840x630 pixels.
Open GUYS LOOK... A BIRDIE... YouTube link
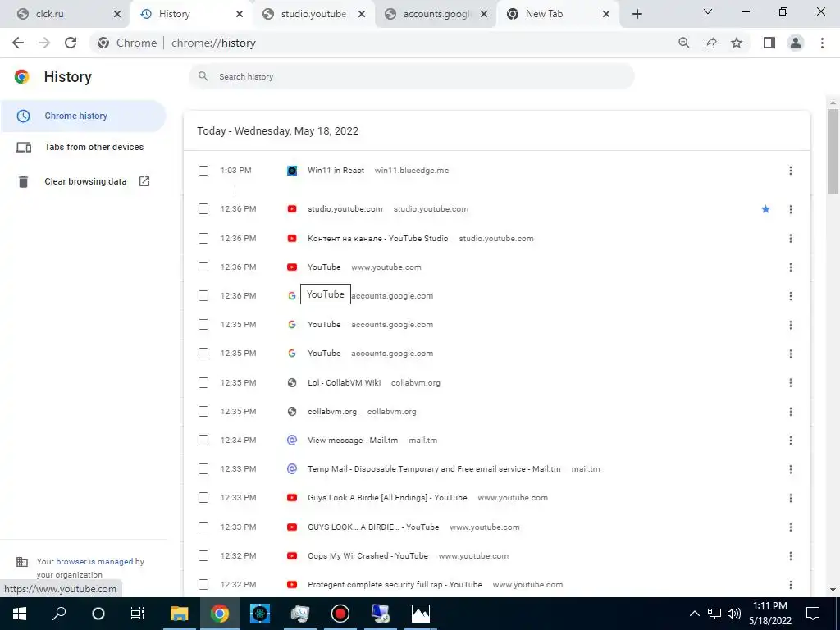click(x=373, y=527)
